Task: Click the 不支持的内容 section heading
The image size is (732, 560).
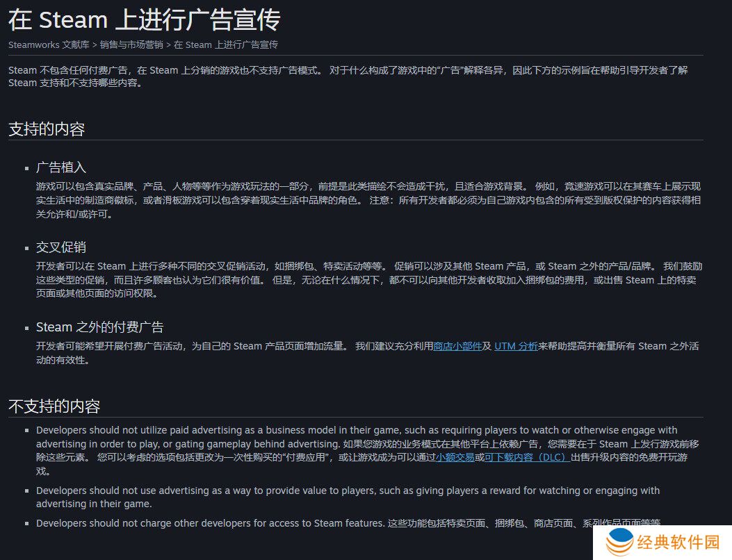Action: (54, 406)
